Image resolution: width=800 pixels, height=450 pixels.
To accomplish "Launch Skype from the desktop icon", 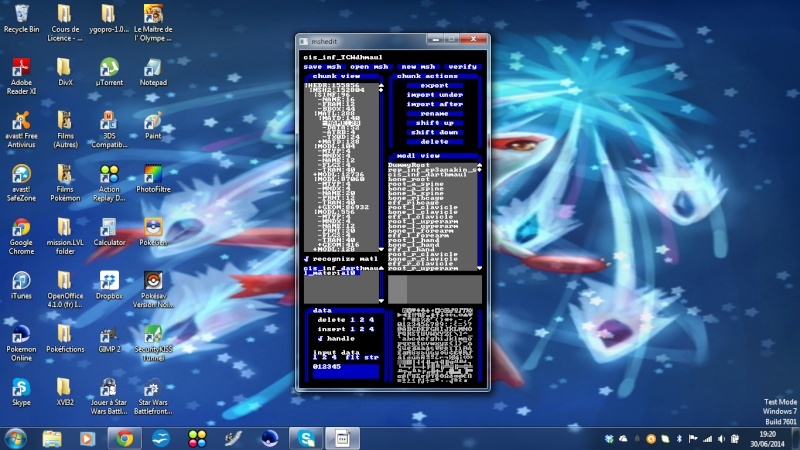I will click(x=21, y=392).
